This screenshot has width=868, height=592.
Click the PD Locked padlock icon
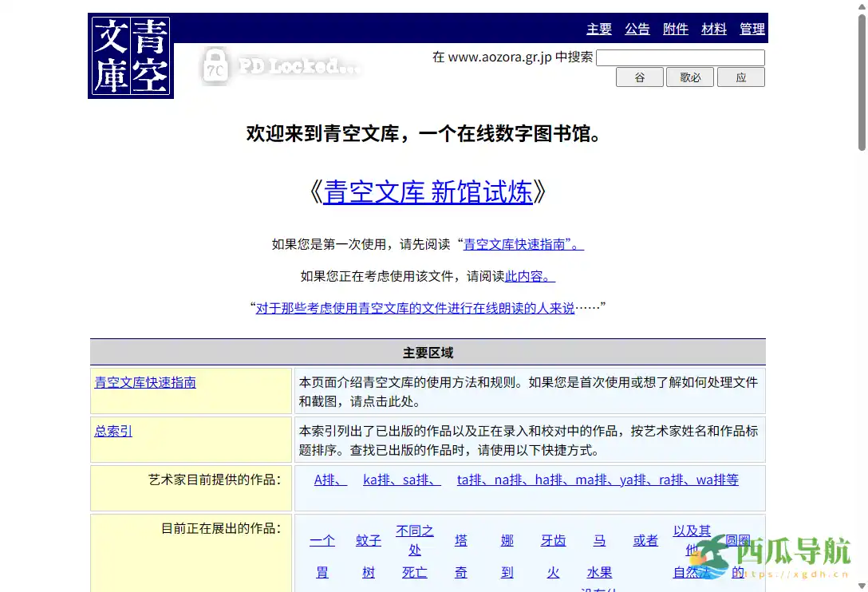215,65
